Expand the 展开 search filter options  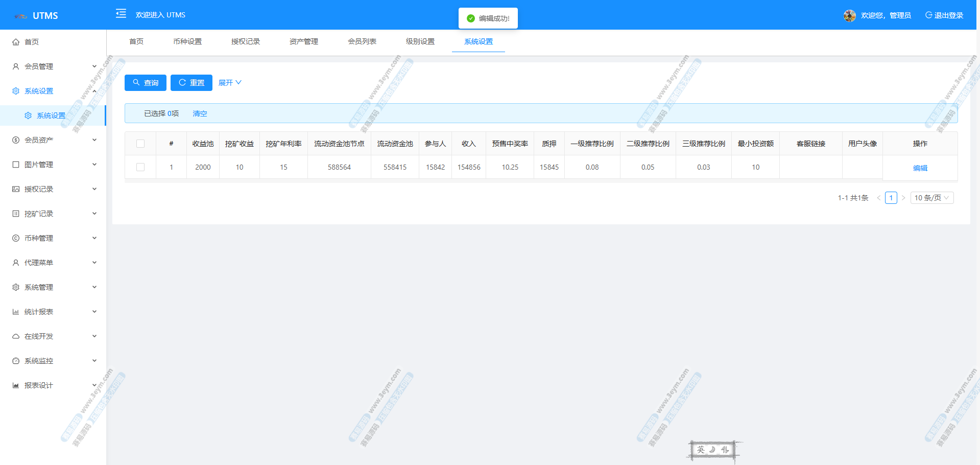(230, 83)
